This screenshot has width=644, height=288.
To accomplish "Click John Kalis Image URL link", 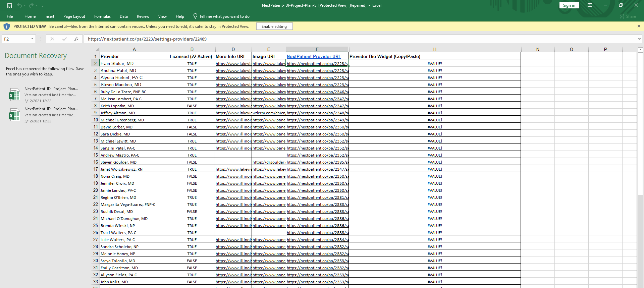I will point(269,282).
